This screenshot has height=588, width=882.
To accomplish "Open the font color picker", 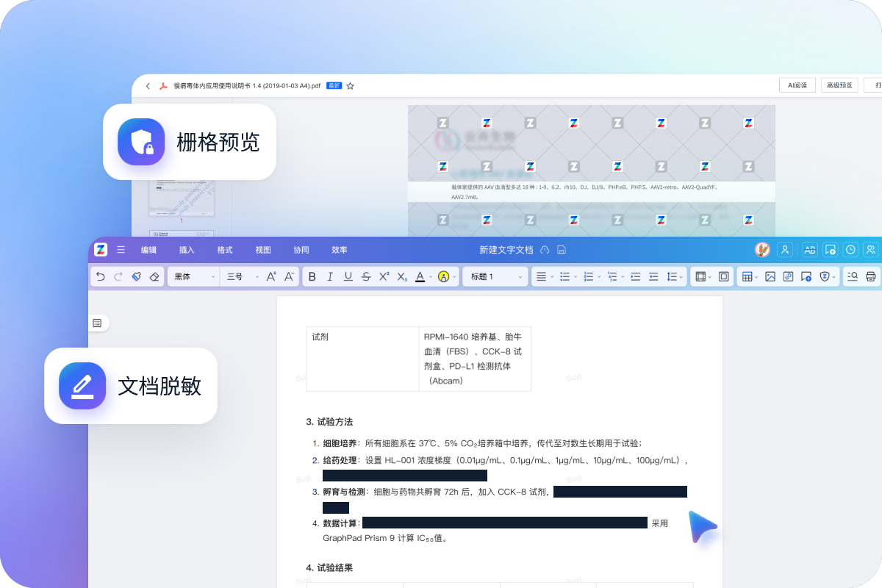I will click(x=420, y=276).
